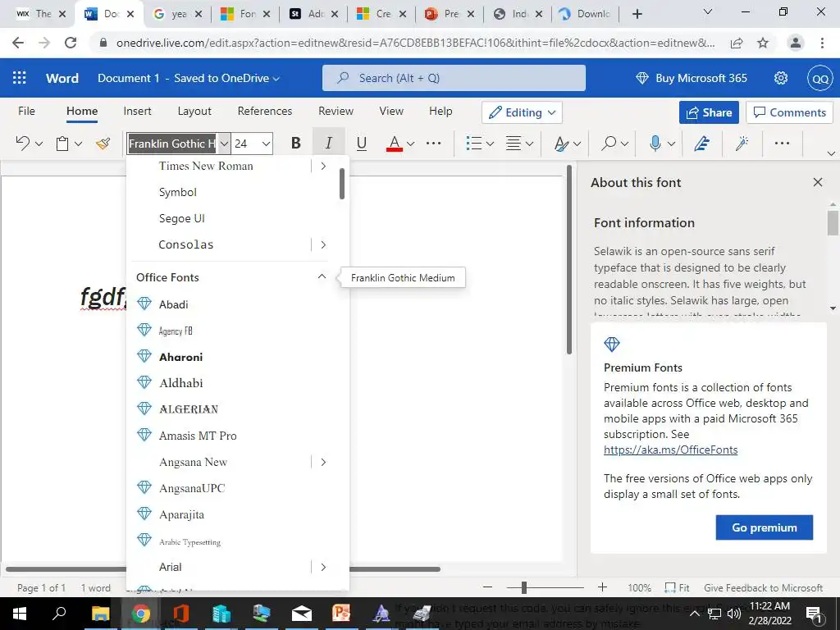Image resolution: width=840 pixels, height=630 pixels.
Task: Click the zoom slider handle
Action: (524, 587)
